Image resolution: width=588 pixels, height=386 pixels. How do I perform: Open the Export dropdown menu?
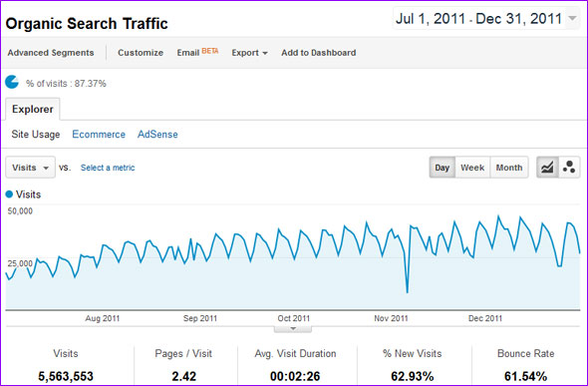click(249, 53)
